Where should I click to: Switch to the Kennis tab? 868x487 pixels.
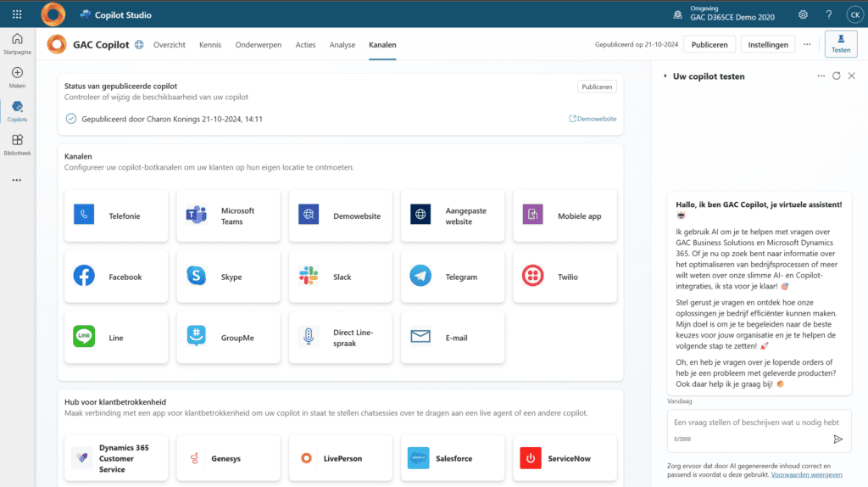(x=210, y=45)
